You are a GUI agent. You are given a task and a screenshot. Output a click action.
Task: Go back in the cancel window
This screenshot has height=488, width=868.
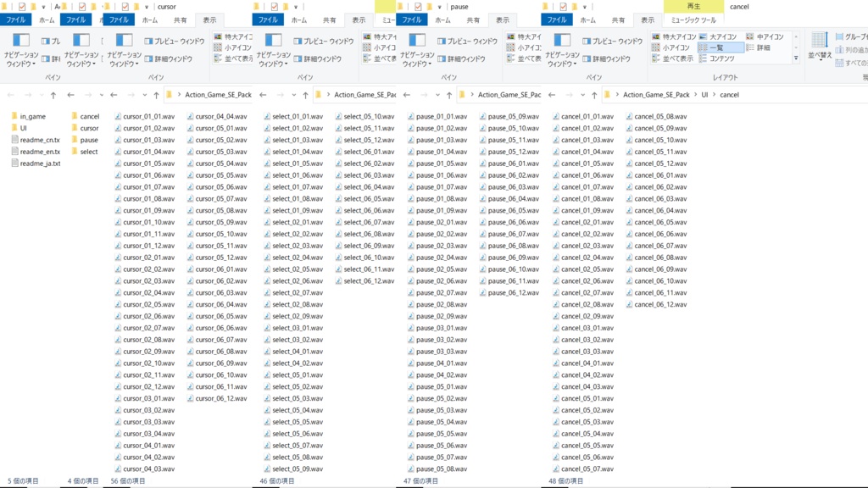coord(552,95)
